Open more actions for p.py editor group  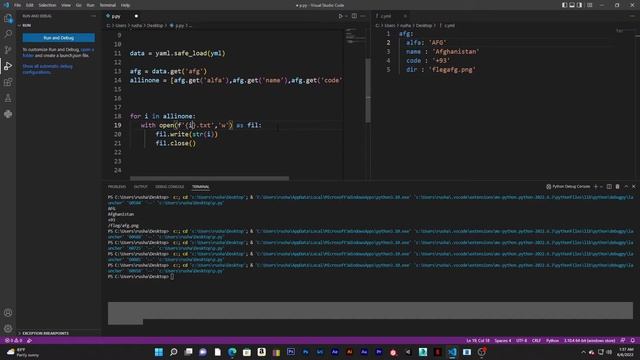[363, 16]
